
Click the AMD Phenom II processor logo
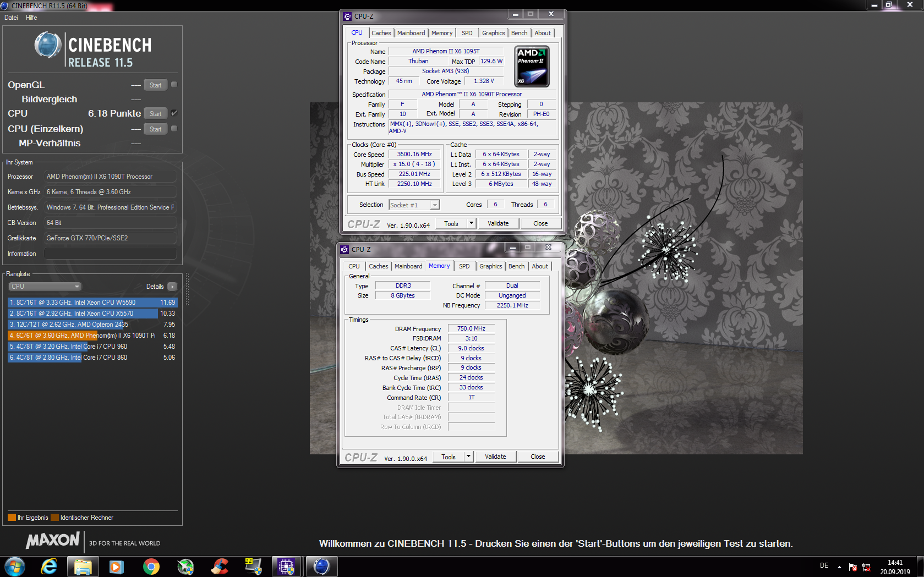pyautogui.click(x=532, y=67)
